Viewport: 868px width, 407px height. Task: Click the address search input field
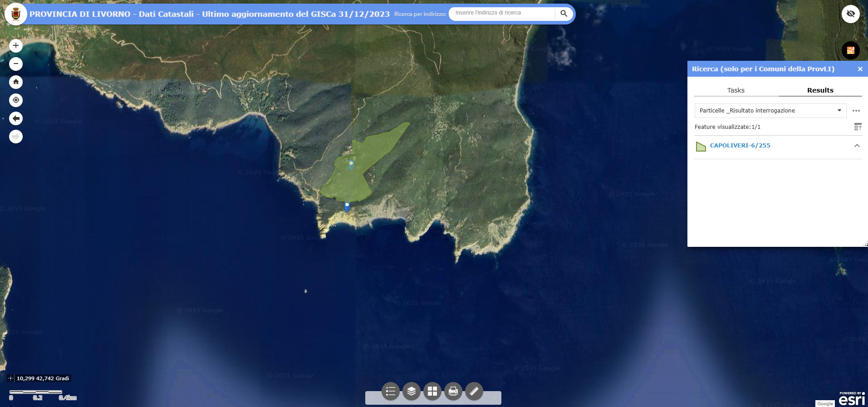pyautogui.click(x=502, y=13)
